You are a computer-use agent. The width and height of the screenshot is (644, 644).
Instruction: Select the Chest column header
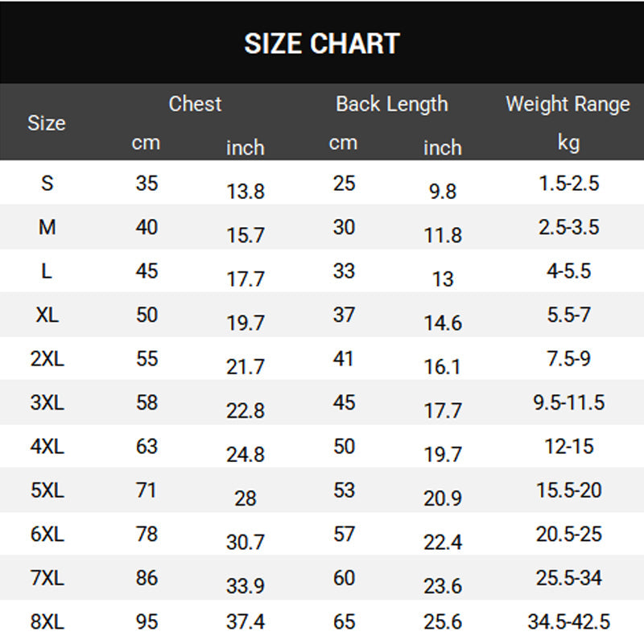click(195, 104)
